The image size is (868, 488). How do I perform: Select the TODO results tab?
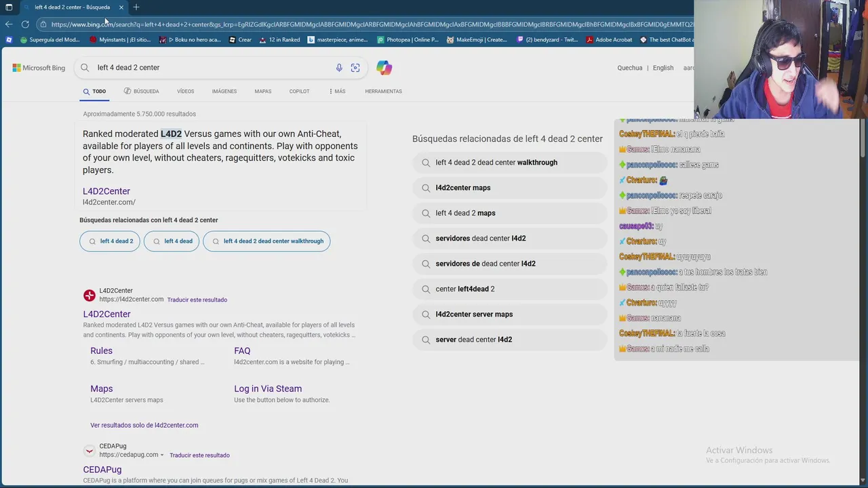(94, 91)
